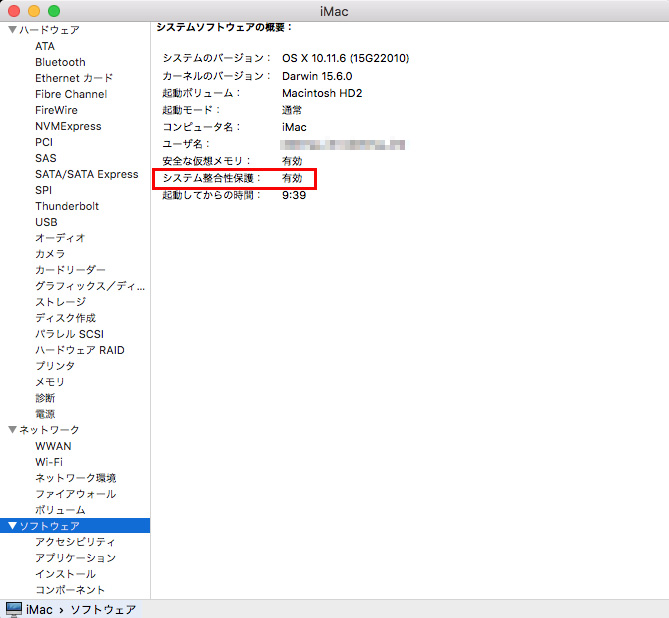Image resolution: width=669 pixels, height=618 pixels.
Task: Collapse the ソフトウェア disclosure triangle
Action: pyautogui.click(x=12, y=526)
